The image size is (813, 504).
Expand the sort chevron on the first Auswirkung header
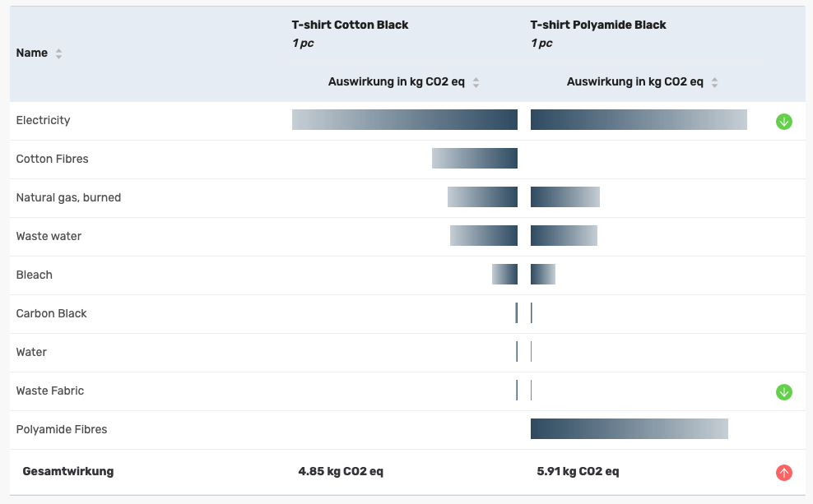(x=477, y=82)
